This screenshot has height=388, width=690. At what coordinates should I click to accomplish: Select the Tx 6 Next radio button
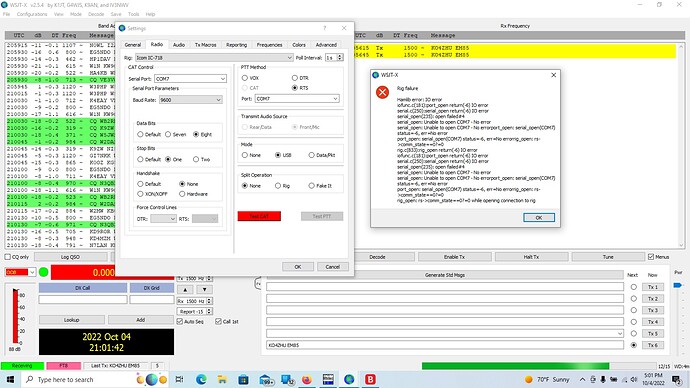[634, 345]
